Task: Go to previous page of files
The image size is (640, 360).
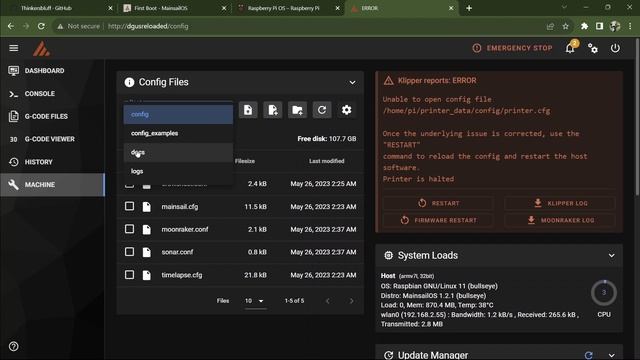Action: click(x=327, y=301)
